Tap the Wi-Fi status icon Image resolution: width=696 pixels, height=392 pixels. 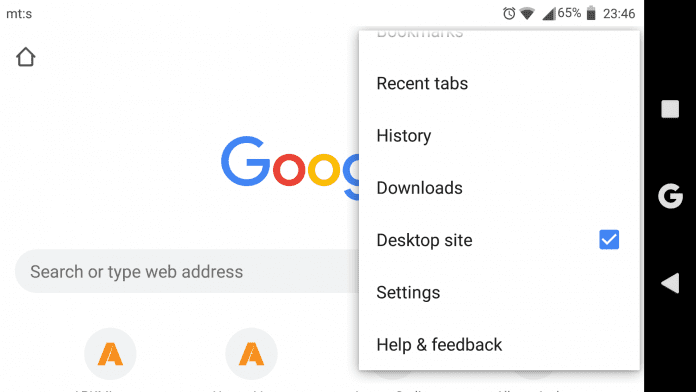pos(527,13)
